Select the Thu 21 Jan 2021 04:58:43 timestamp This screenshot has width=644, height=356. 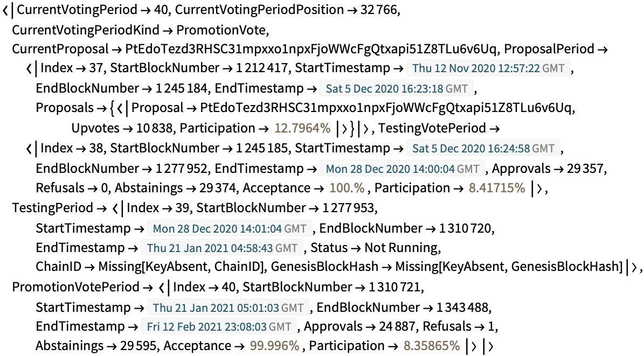(222, 248)
